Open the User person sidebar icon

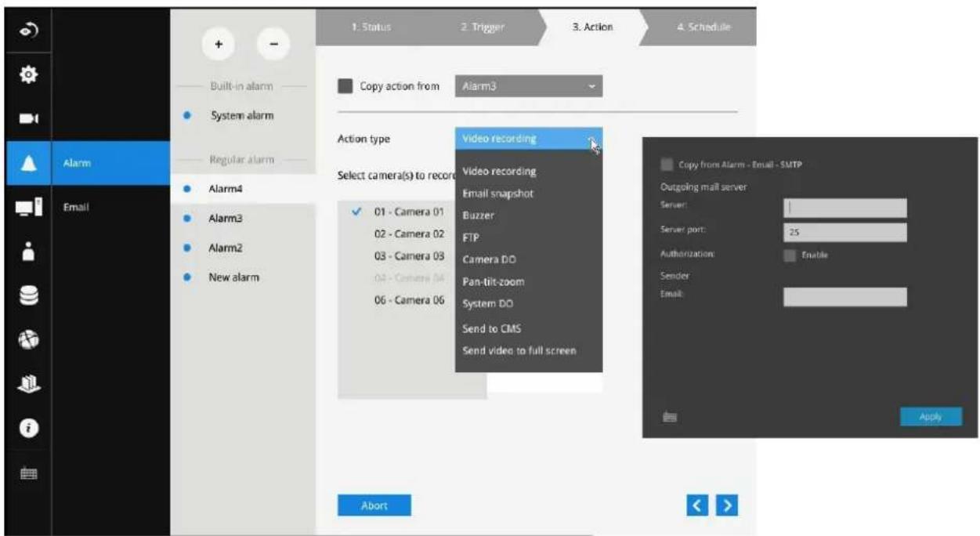[x=28, y=253]
